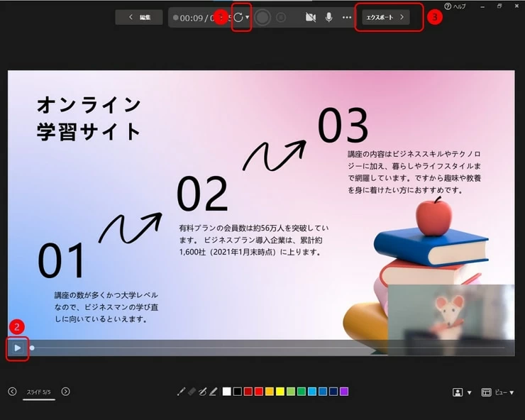Mute the microphone

(x=328, y=17)
